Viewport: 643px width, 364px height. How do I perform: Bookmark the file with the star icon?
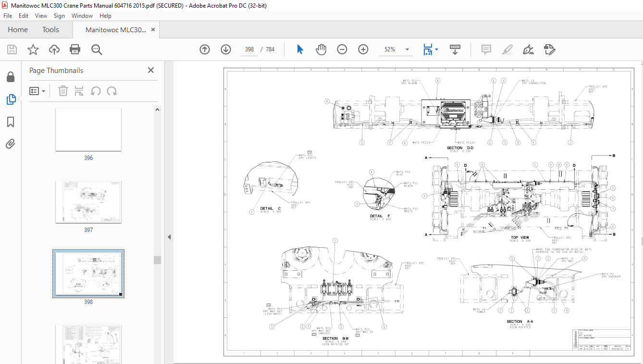pos(33,49)
